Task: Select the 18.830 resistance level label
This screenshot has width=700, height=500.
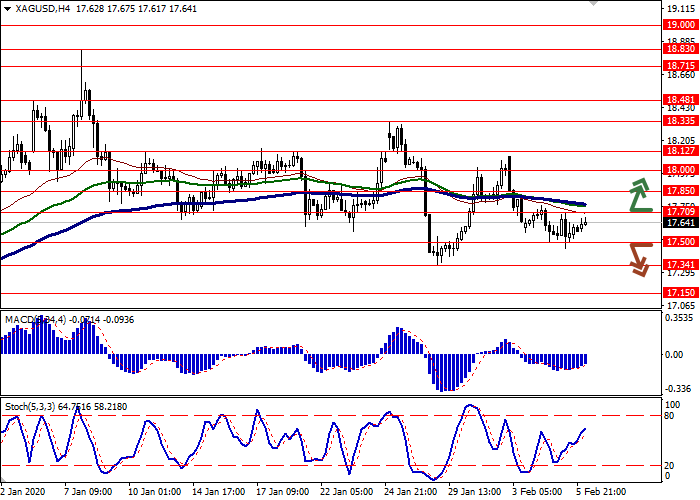Action: 680,48
